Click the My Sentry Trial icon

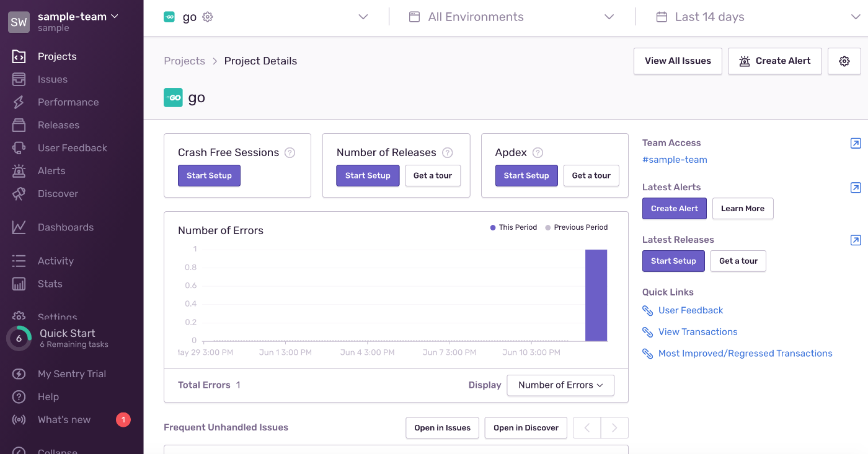[19, 374]
